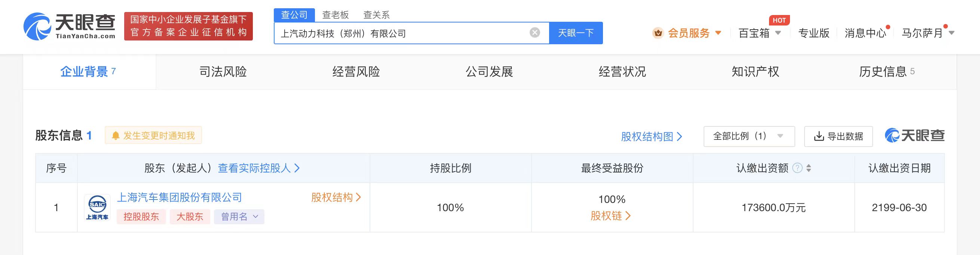Viewport: 980px width, 255px height.
Task: Expand the 曾用名 tag dropdown
Action: click(239, 217)
